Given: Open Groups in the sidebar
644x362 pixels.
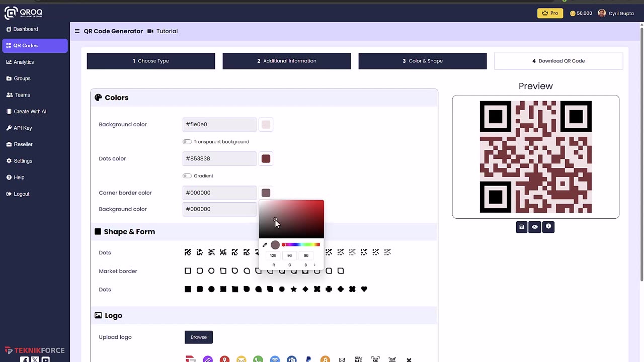Looking at the screenshot, I should coord(35,78).
